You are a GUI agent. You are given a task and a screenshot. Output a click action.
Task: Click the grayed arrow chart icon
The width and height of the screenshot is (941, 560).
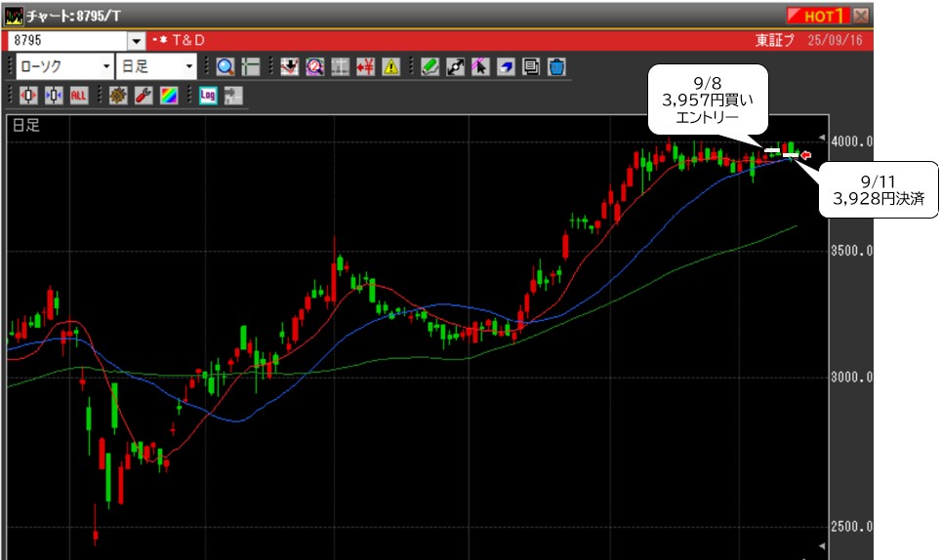tap(233, 96)
